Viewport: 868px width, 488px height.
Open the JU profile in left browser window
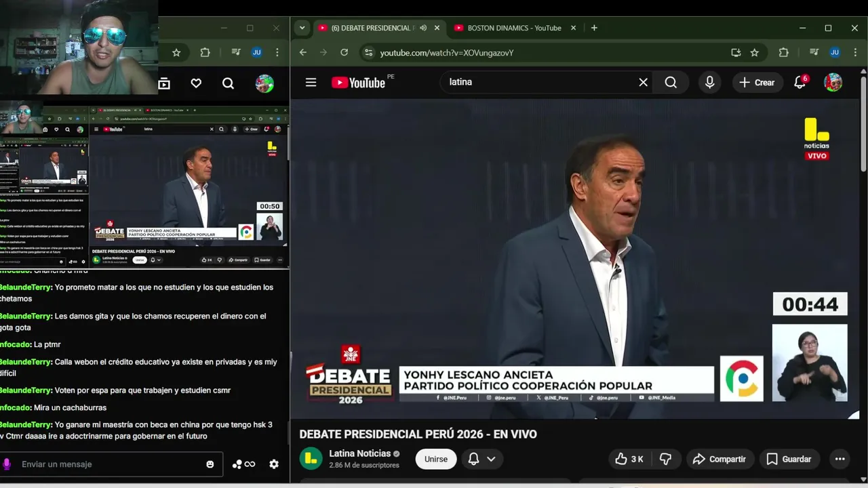pos(256,52)
